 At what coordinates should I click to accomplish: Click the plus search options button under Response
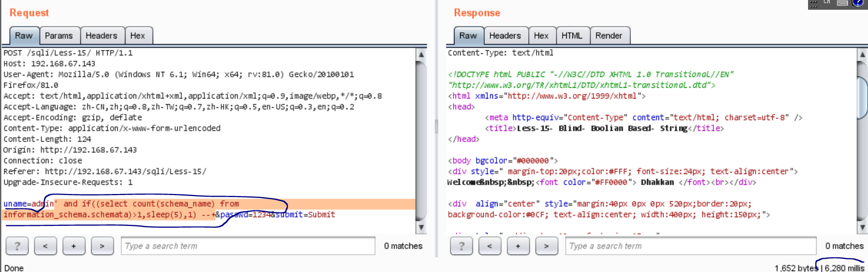[x=518, y=246]
